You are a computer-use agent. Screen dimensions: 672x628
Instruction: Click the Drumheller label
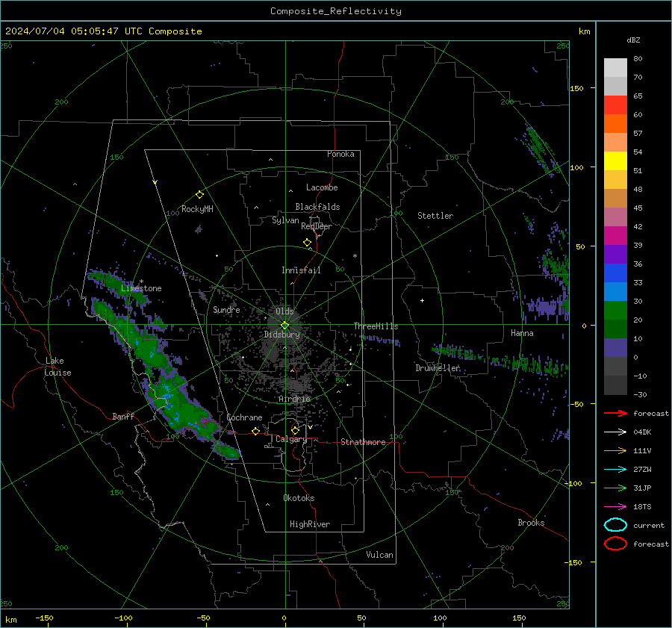tap(438, 368)
